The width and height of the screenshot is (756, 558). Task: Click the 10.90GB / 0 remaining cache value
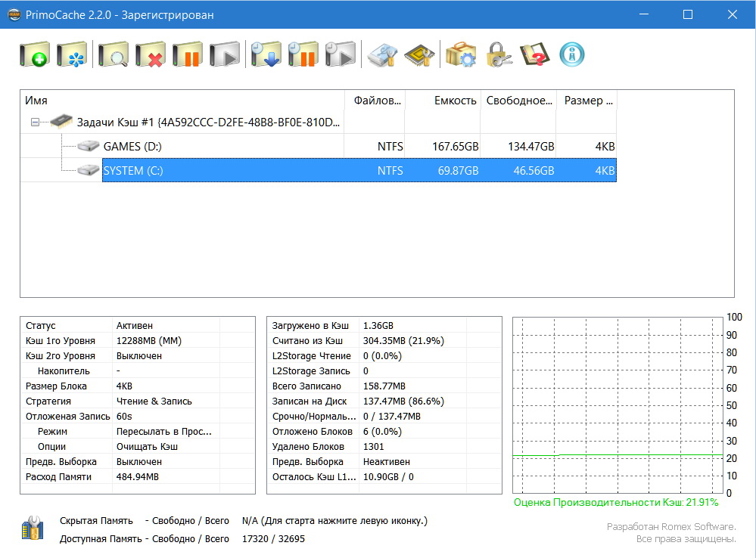(x=388, y=477)
